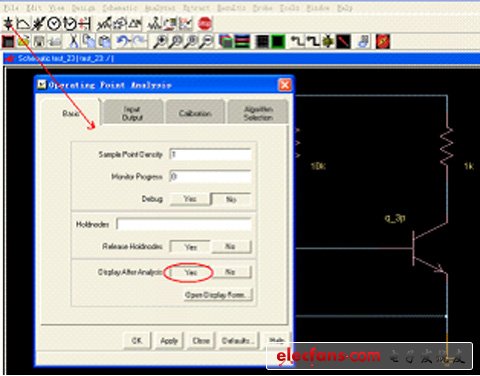Viewport: 480px width, 376px height.
Task: Set Debug option to Yes
Action: click(190, 199)
